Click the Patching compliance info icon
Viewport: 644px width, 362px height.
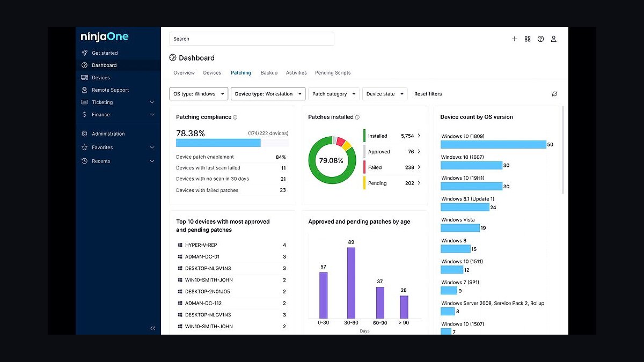(x=235, y=117)
